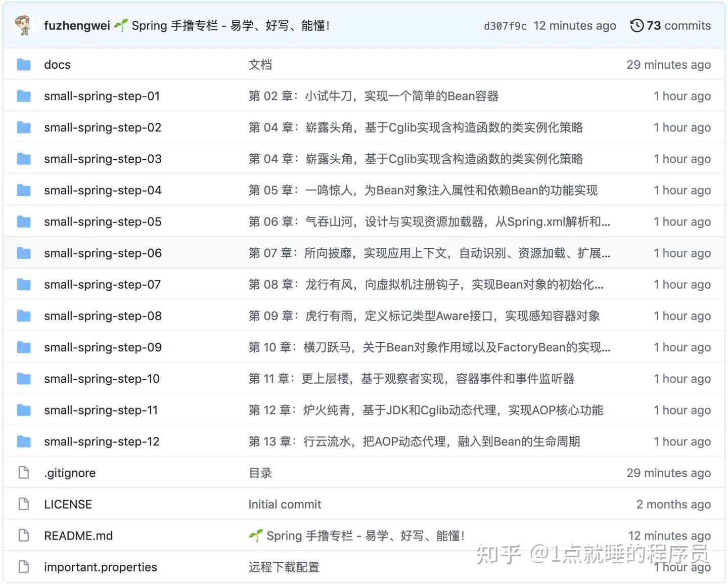The image size is (728, 584).
Task: Click the docs folder icon
Action: coord(24,64)
